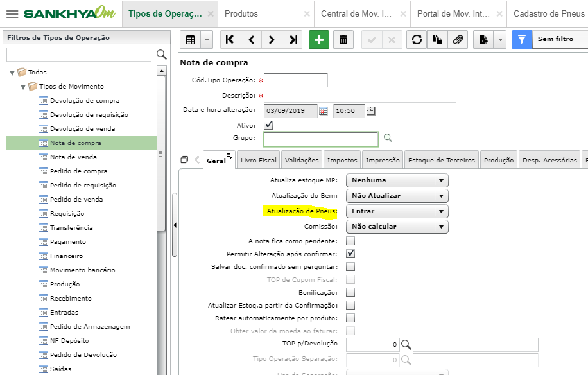The height and width of the screenshot is (375, 588).
Task: Select Devolução de venda in tree
Action: (x=83, y=128)
